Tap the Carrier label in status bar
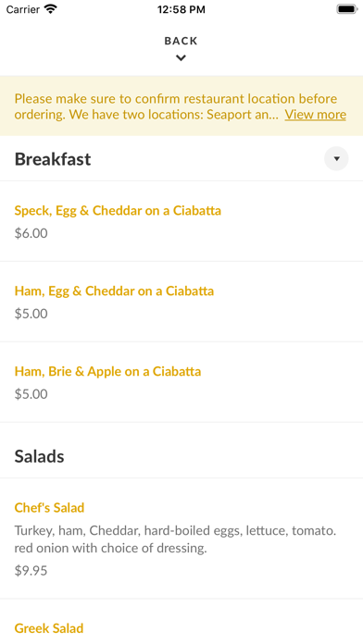 tap(23, 9)
